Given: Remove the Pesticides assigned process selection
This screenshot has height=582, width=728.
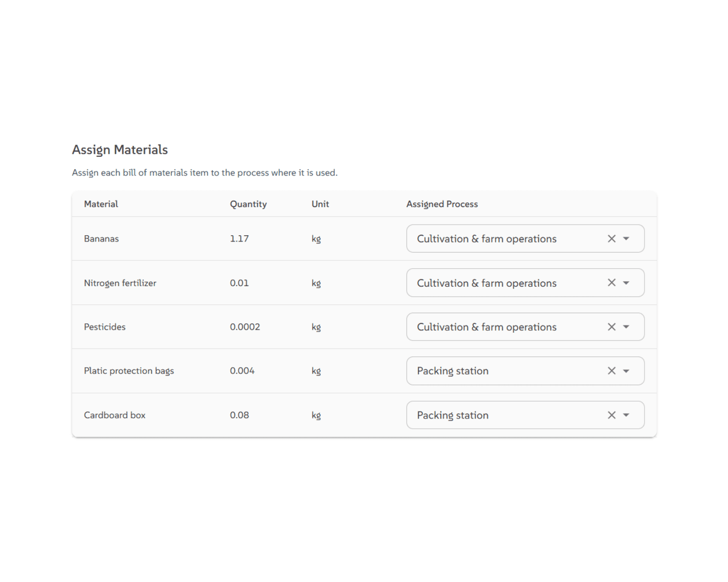Looking at the screenshot, I should click(x=612, y=327).
